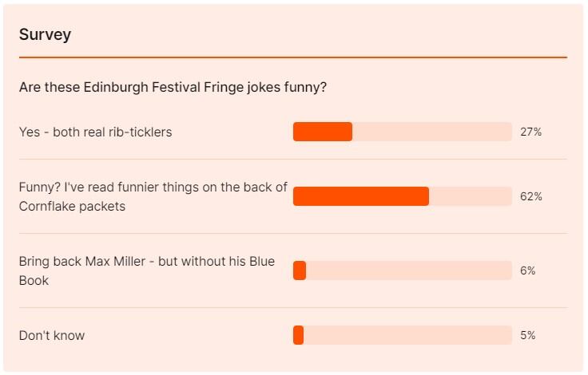Click the Survey heading
The image size is (588, 375).
45,34
